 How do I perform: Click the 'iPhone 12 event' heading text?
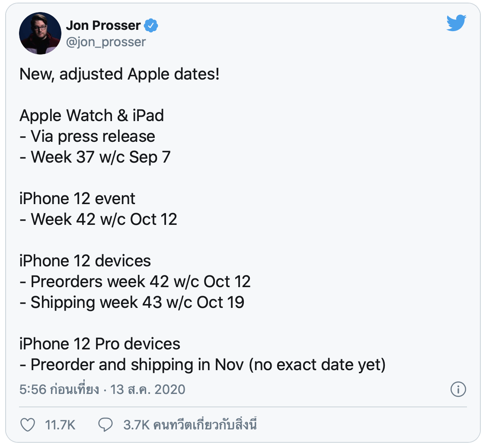77,198
